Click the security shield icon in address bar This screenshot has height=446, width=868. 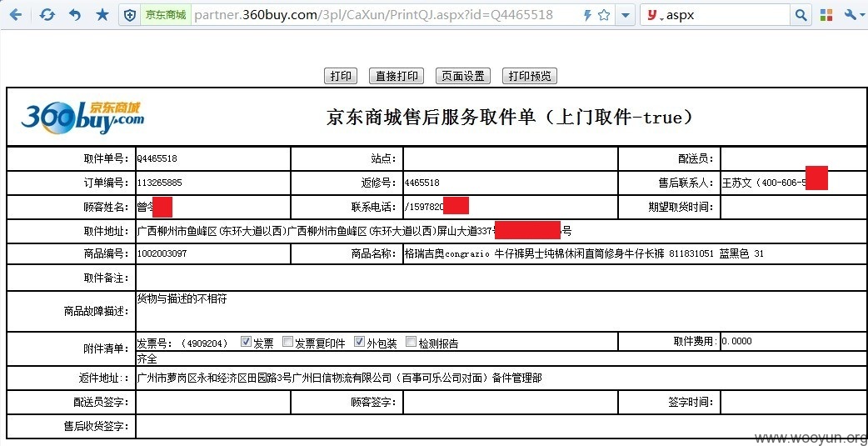pos(130,15)
